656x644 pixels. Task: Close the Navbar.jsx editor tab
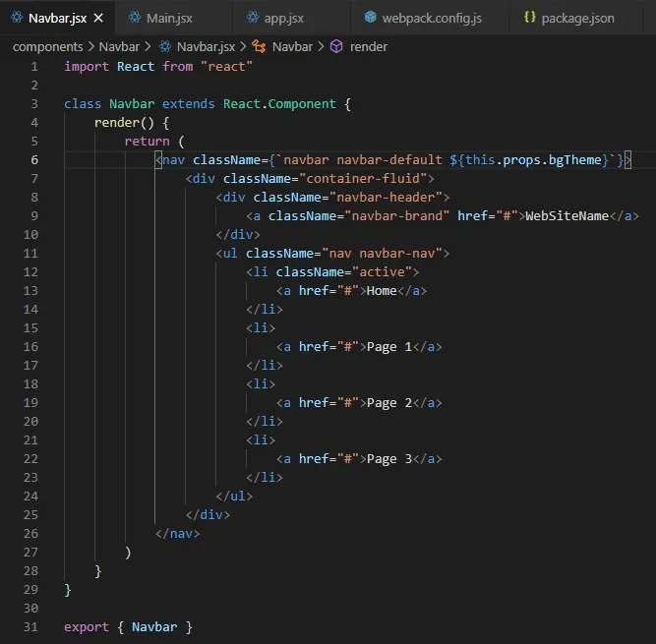pyautogui.click(x=98, y=17)
